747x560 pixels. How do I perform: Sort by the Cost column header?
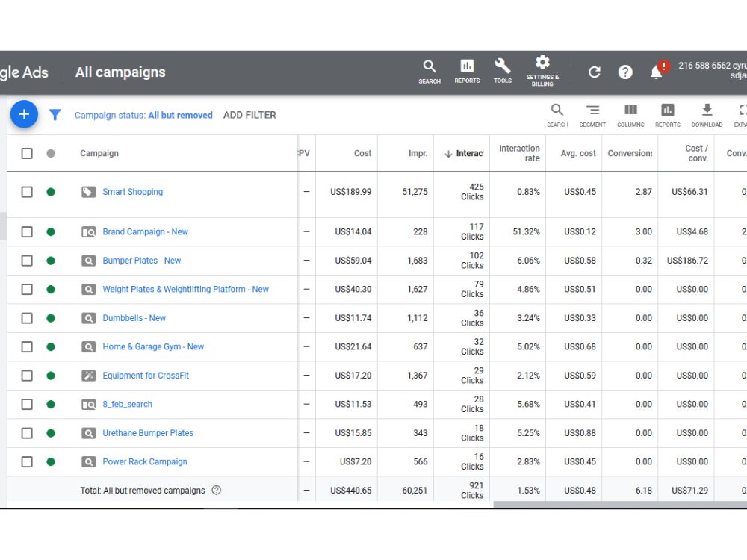coord(362,153)
